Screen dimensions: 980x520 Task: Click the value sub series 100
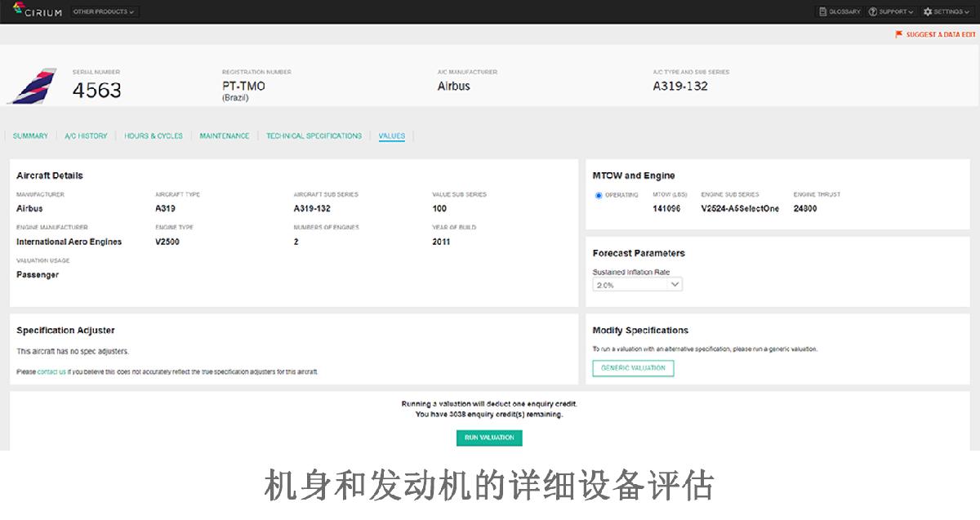(x=439, y=208)
